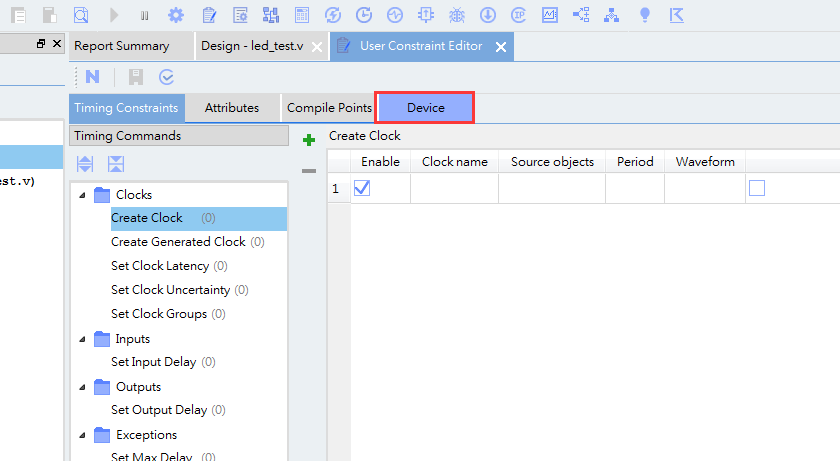This screenshot has height=461, width=840.
Task: Click the magnifier-over-document toolbar icon
Action: pyautogui.click(x=81, y=15)
